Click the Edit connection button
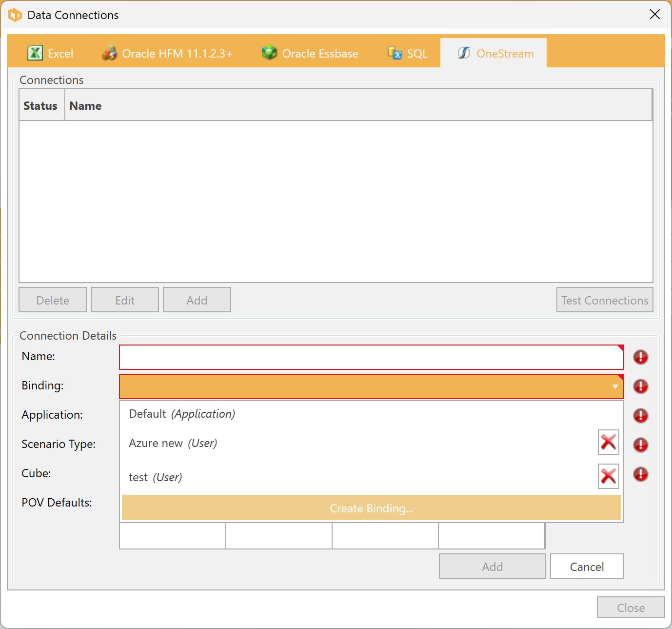This screenshot has width=672, height=629. tap(125, 300)
